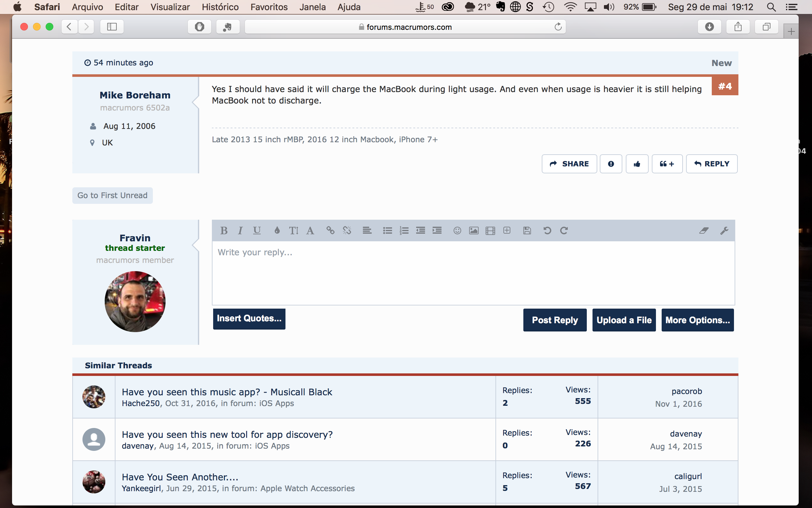Open thread about new tool for app discovery
This screenshot has width=812, height=508.
tap(227, 434)
